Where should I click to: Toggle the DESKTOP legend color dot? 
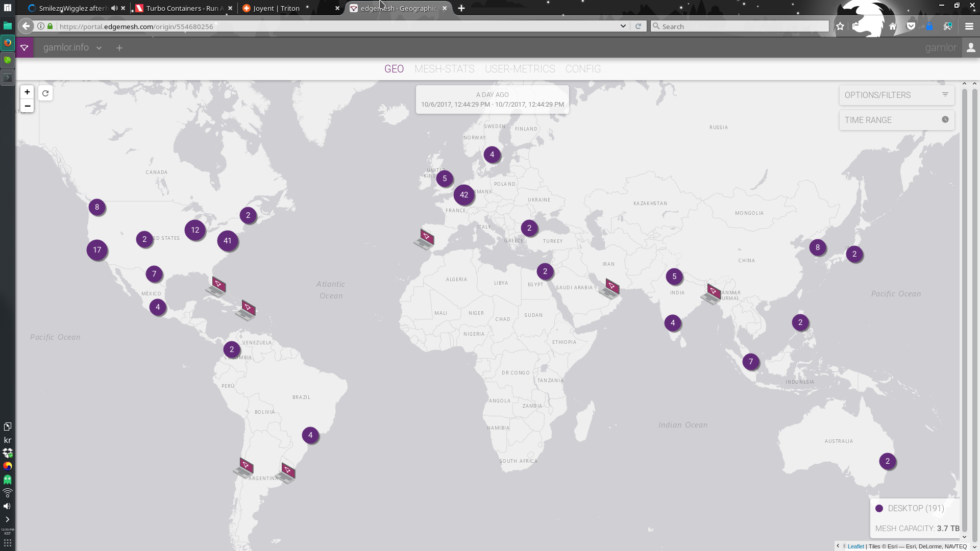coord(879,509)
